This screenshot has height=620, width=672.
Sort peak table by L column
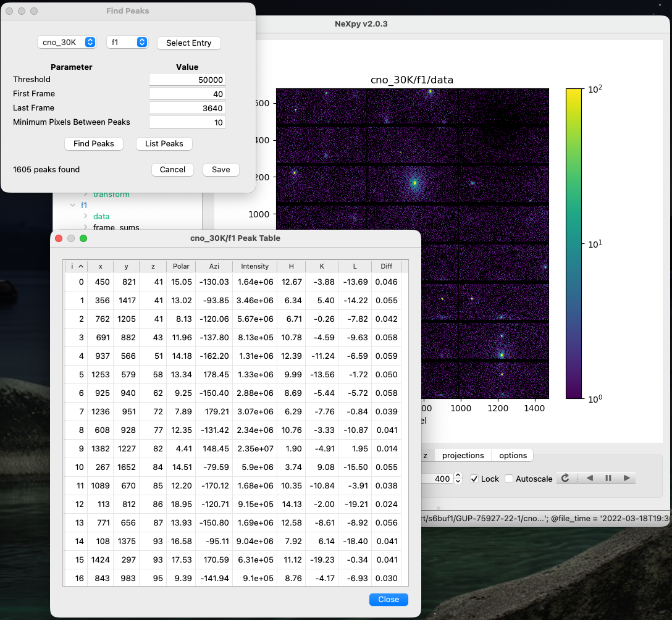[x=355, y=266]
